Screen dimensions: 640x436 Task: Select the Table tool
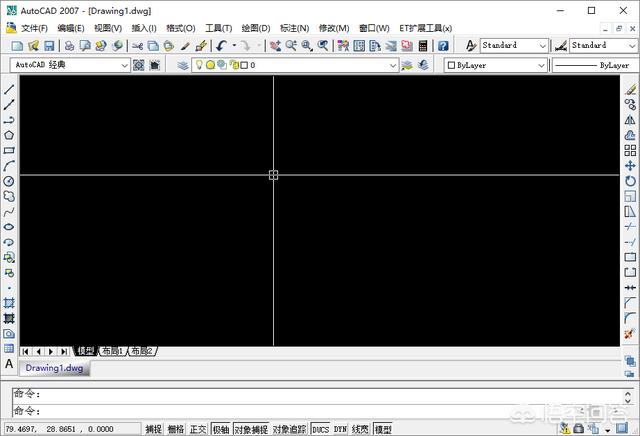[9, 349]
